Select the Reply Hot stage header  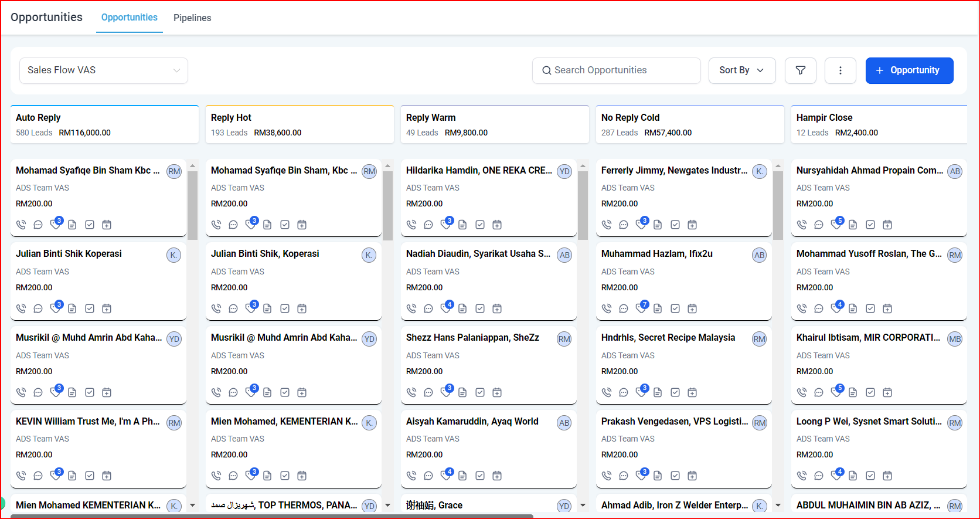[x=300, y=124]
